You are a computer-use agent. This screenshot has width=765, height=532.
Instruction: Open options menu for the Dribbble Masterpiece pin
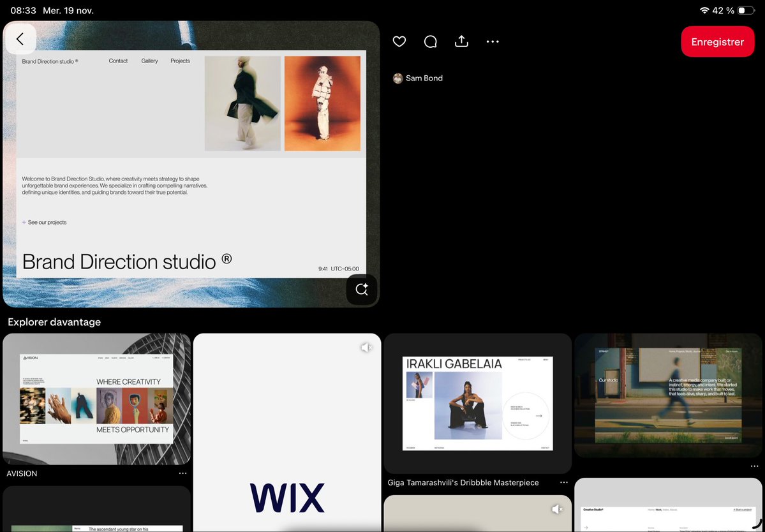[564, 483]
